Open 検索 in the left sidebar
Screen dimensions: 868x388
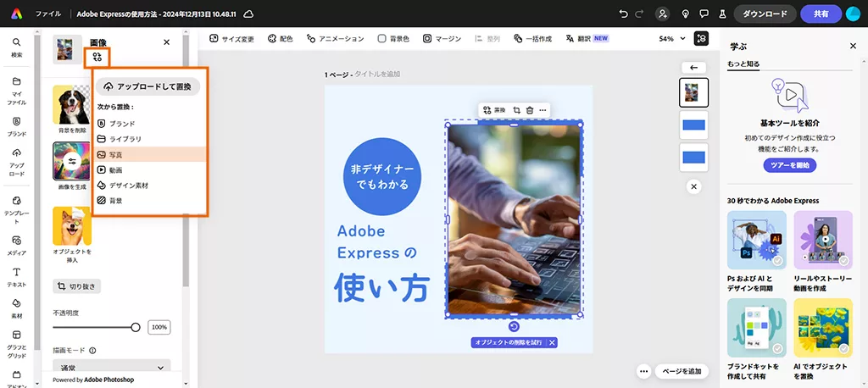point(17,47)
